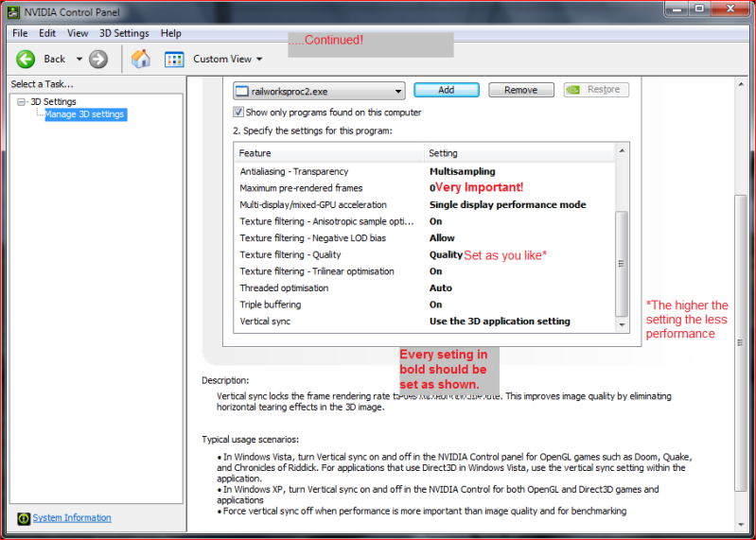Maximize the NVIDIA Control Panel window
Viewport: 756px width, 540px height.
tap(699, 9)
